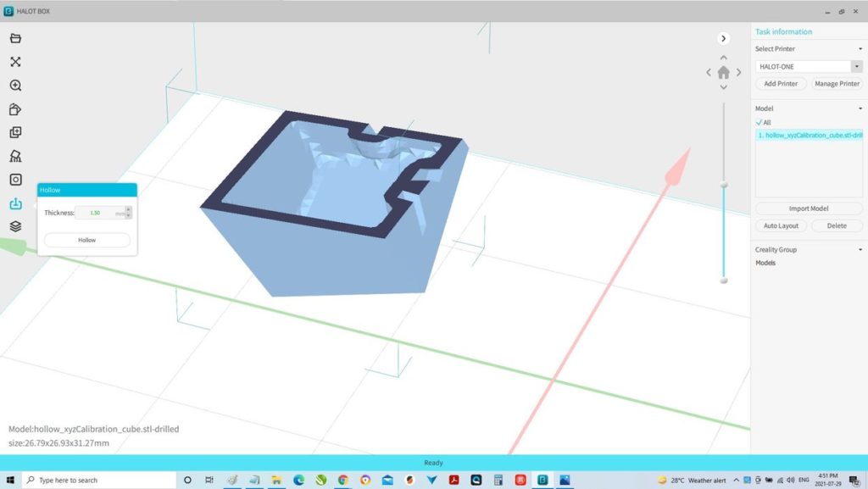Select the move/transform arrows tool
The width and height of the screenshot is (868, 489).
(15, 62)
